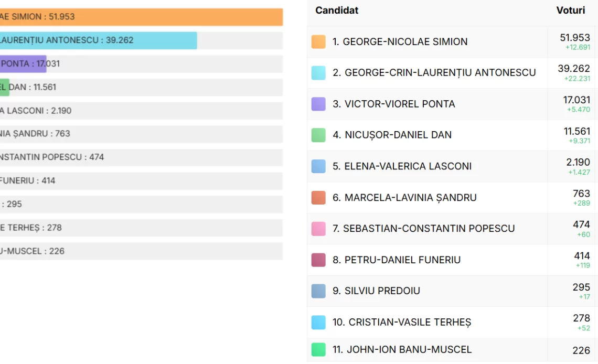The width and height of the screenshot is (598, 364).
Task: Select the red-orange swatch for Marcela-Lavinia Șandru
Action: point(318,198)
